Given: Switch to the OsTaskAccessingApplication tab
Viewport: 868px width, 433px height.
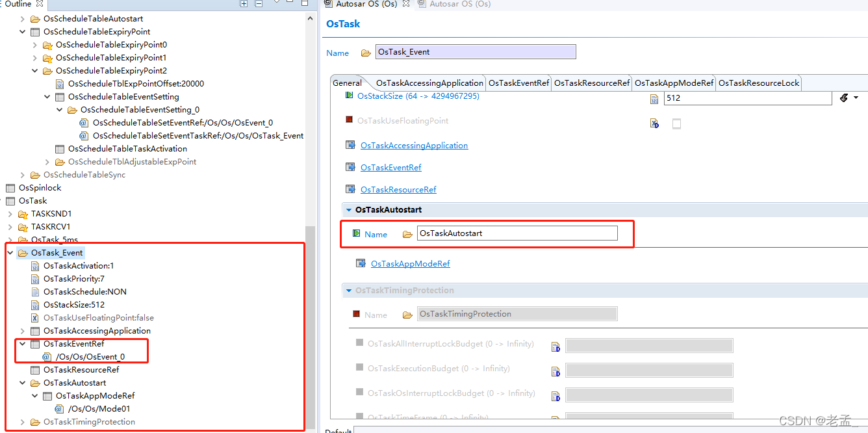Looking at the screenshot, I should (430, 83).
